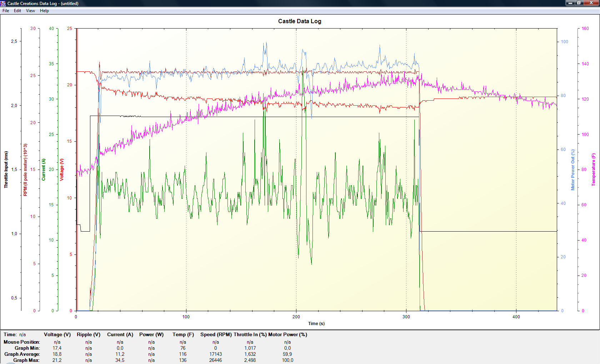Click the Graph Max row label
This screenshot has width=600, height=364.
[x=26, y=360]
